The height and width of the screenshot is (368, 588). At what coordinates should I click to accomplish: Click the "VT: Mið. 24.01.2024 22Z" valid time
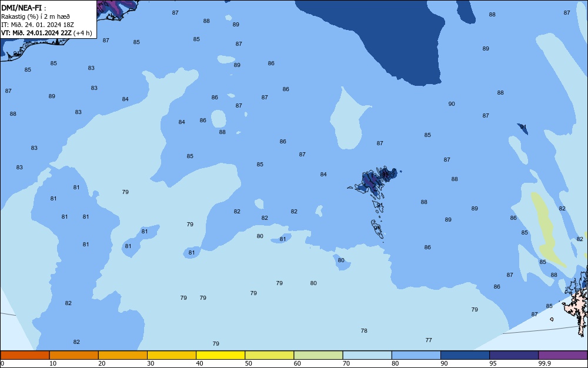pos(36,33)
